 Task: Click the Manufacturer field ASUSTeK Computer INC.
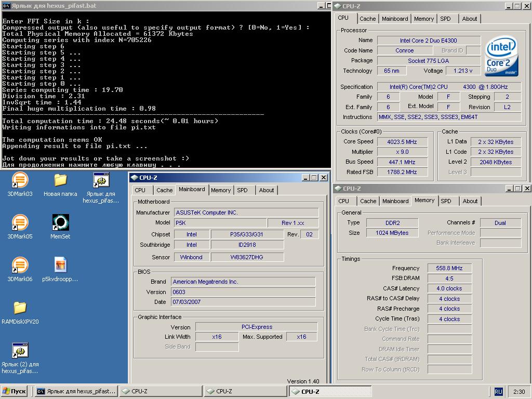pyautogui.click(x=246, y=212)
